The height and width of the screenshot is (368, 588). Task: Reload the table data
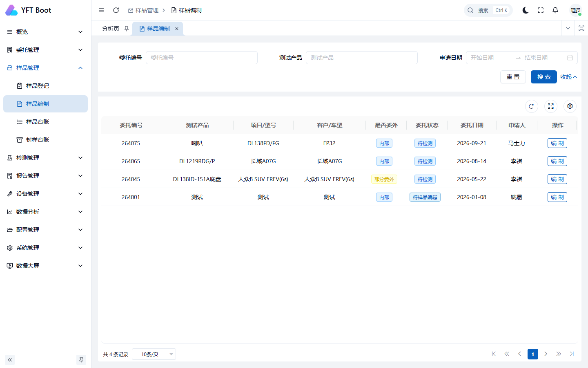531,106
